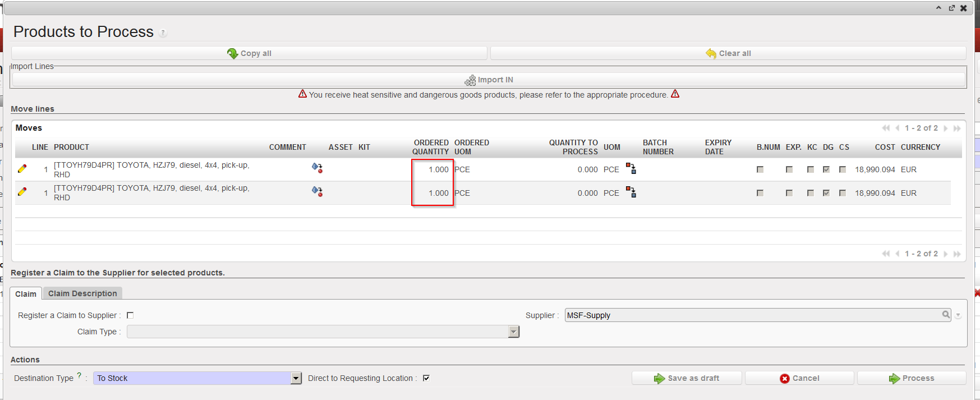
Task: Click the Destination Type help question mark
Action: 79,376
